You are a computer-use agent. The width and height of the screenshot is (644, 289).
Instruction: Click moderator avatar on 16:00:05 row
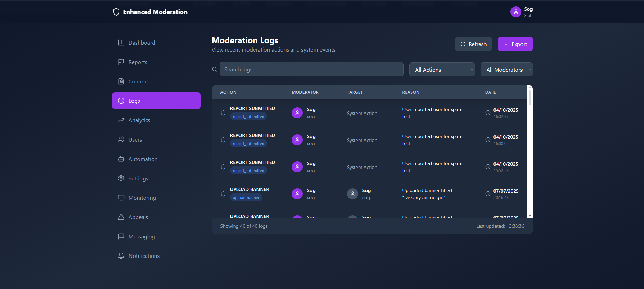click(x=297, y=140)
